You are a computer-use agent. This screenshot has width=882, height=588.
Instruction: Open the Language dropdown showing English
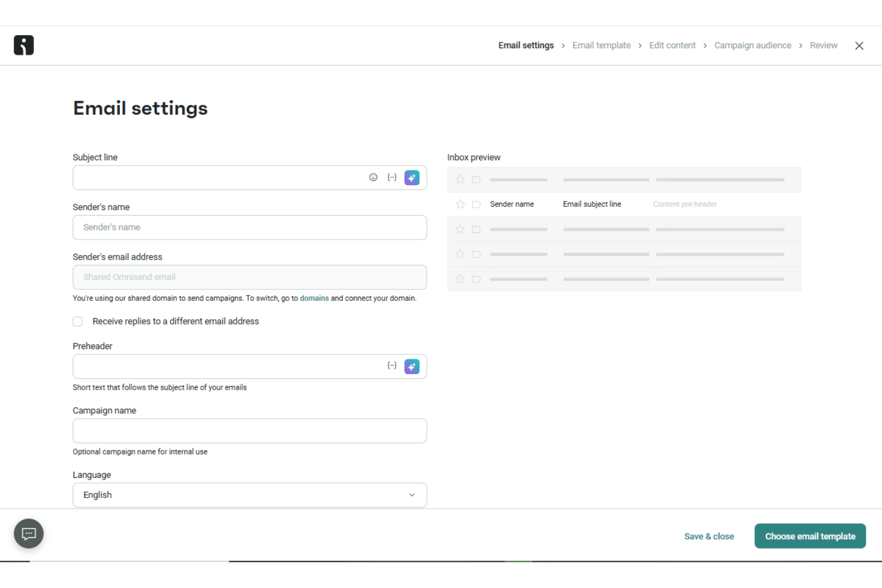pos(250,495)
